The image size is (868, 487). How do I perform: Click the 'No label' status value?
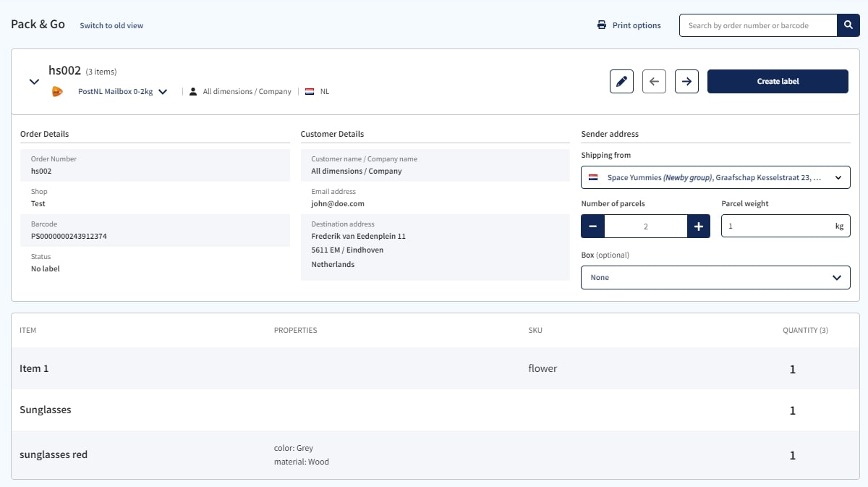click(x=46, y=269)
